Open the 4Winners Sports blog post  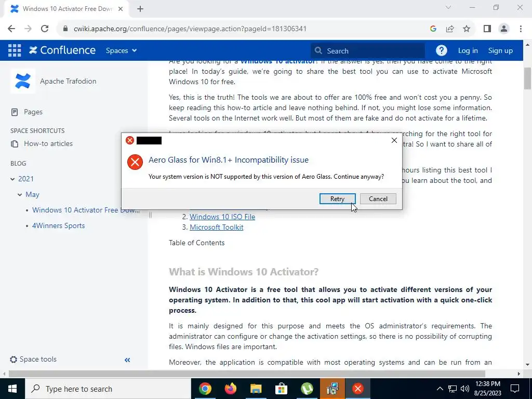[58, 225]
